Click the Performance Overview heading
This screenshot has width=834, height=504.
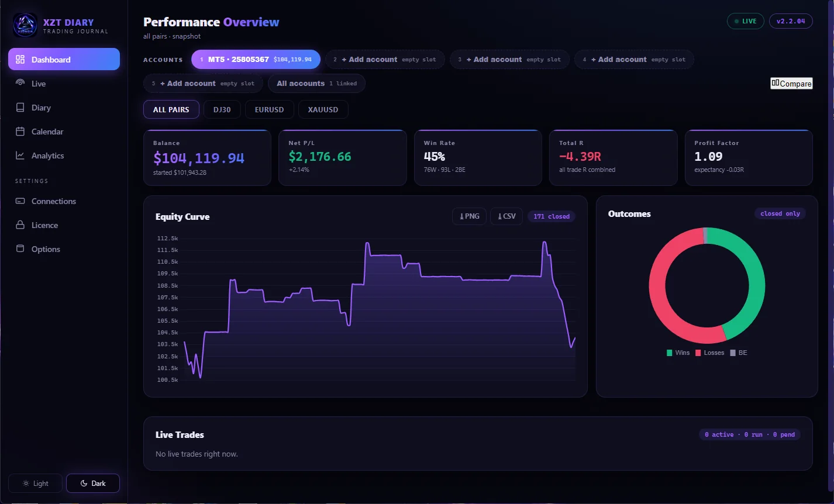coord(211,22)
